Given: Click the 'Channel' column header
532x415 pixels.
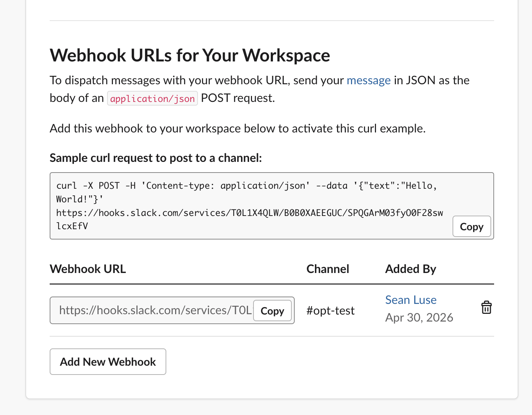Looking at the screenshot, I should [327, 269].
